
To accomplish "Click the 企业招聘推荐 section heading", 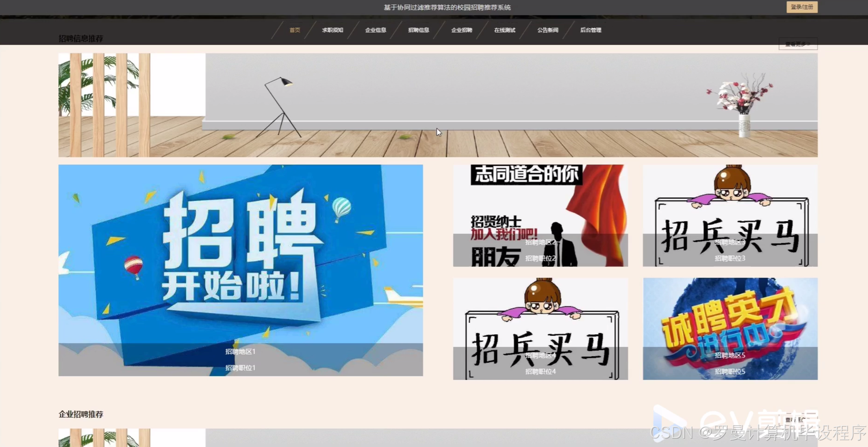I will 81,414.
